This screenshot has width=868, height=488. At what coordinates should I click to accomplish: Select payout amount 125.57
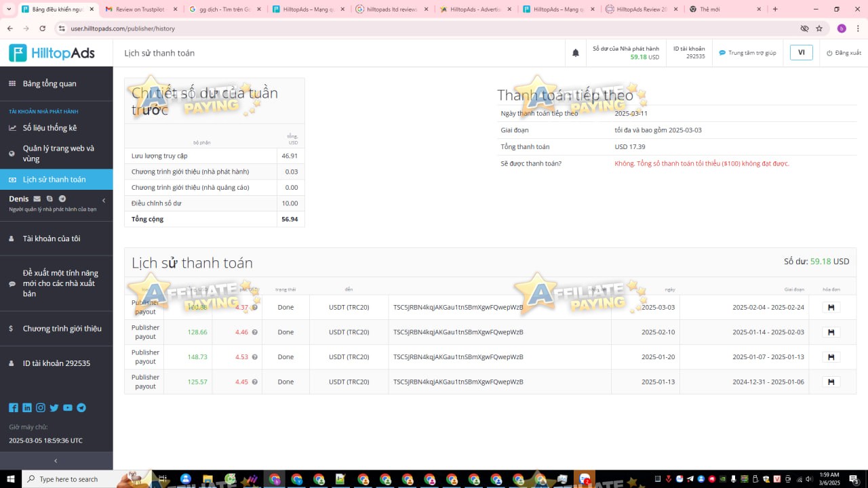(197, 382)
